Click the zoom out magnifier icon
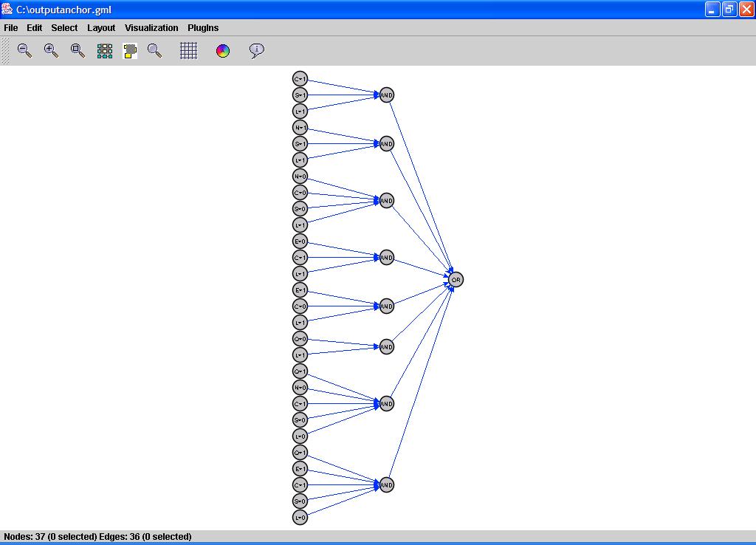 click(x=25, y=51)
